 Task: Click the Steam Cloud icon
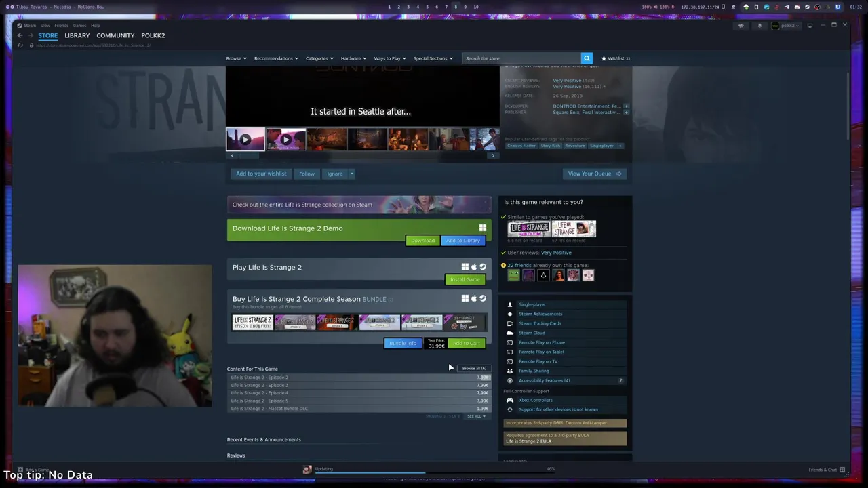coord(510,333)
